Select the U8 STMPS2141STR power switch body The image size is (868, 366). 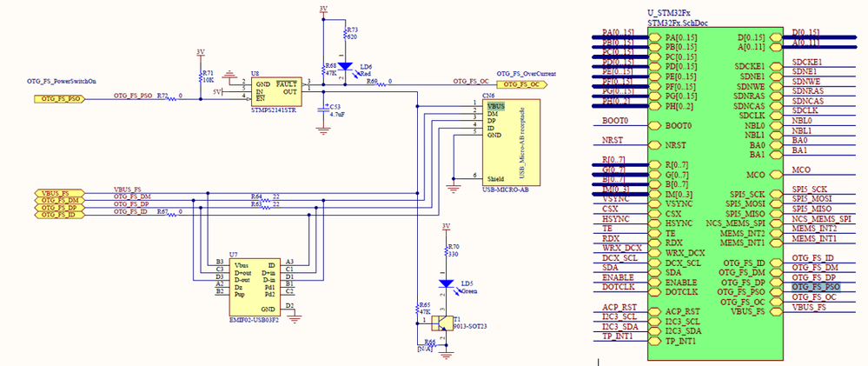[277, 91]
